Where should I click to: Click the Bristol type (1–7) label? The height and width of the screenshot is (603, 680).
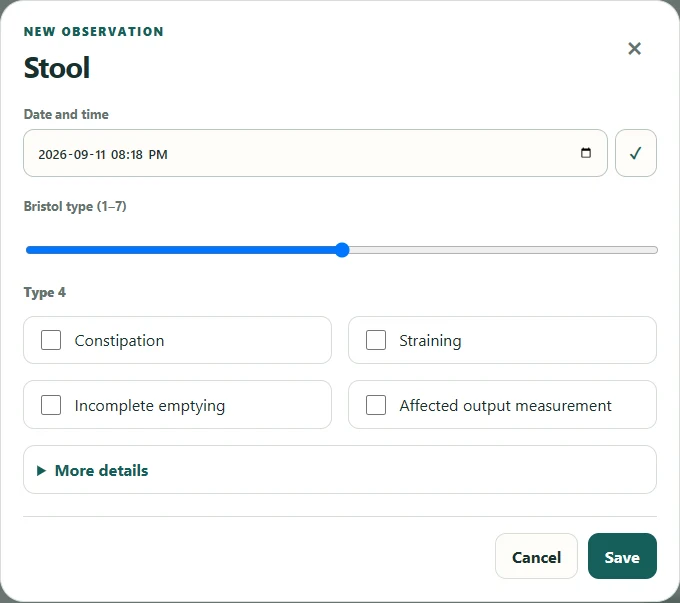pyautogui.click(x=75, y=206)
